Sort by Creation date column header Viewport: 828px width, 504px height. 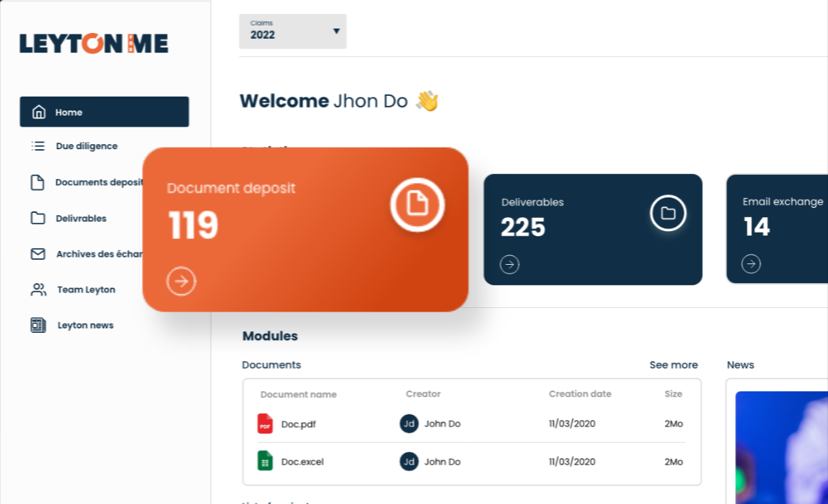pyautogui.click(x=579, y=394)
